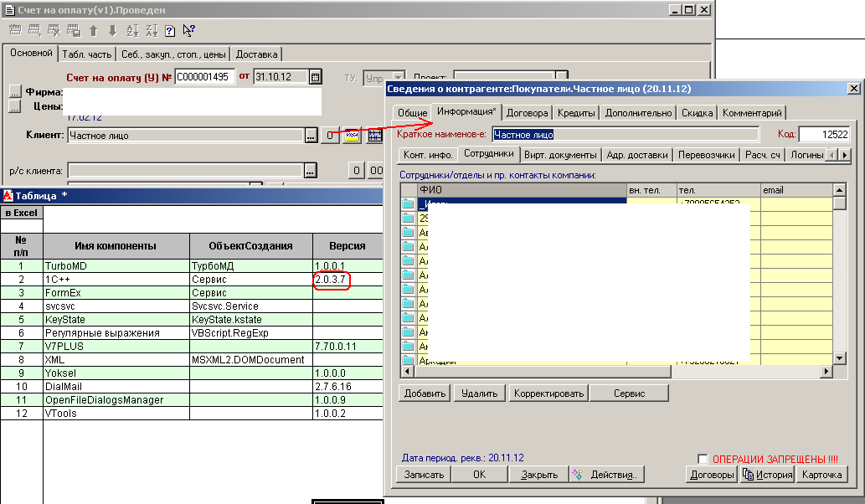Open the calendar picker next to date 31.10.12
This screenshot has height=504, width=865.
pyautogui.click(x=315, y=77)
